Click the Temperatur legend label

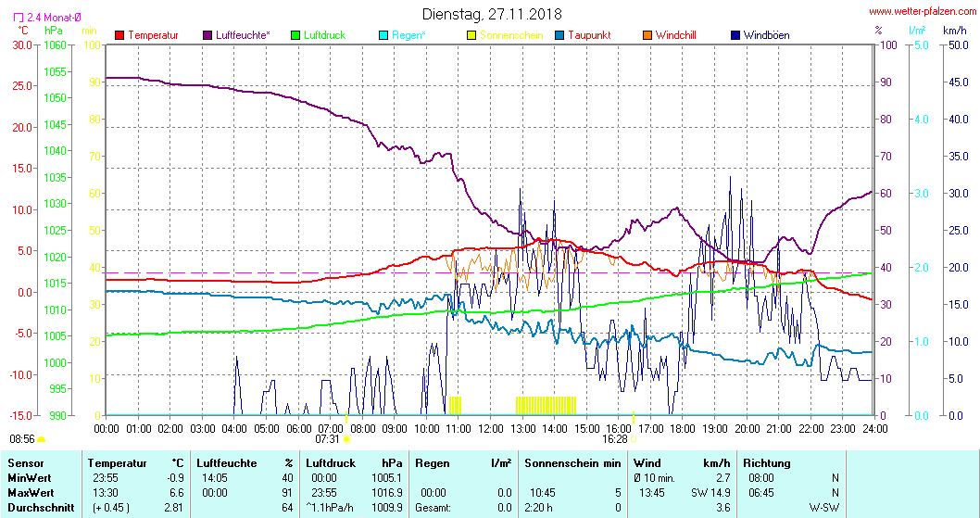click(x=153, y=35)
